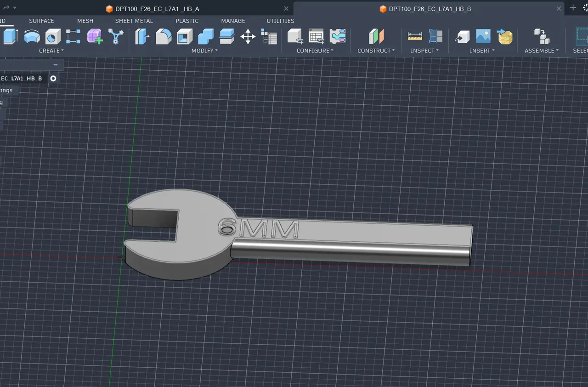
Task: Click the New Component assemble icon
Action: click(x=542, y=36)
